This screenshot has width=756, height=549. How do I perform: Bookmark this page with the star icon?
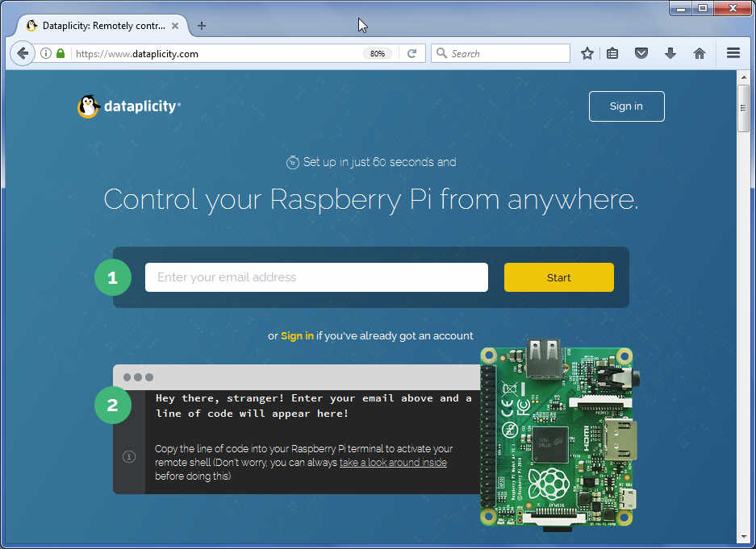587,54
